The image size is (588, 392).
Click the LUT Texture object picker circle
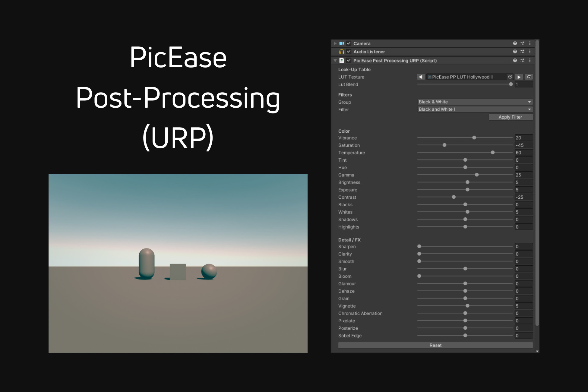[510, 77]
